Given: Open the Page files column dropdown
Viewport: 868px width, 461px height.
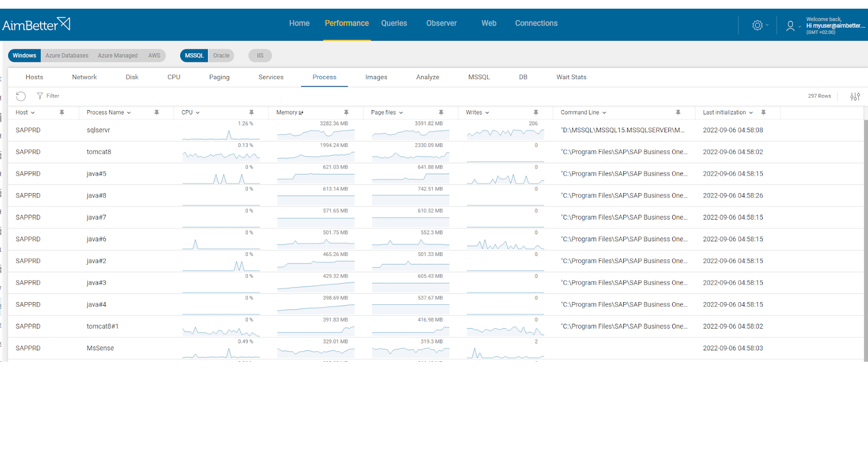Looking at the screenshot, I should pos(401,113).
